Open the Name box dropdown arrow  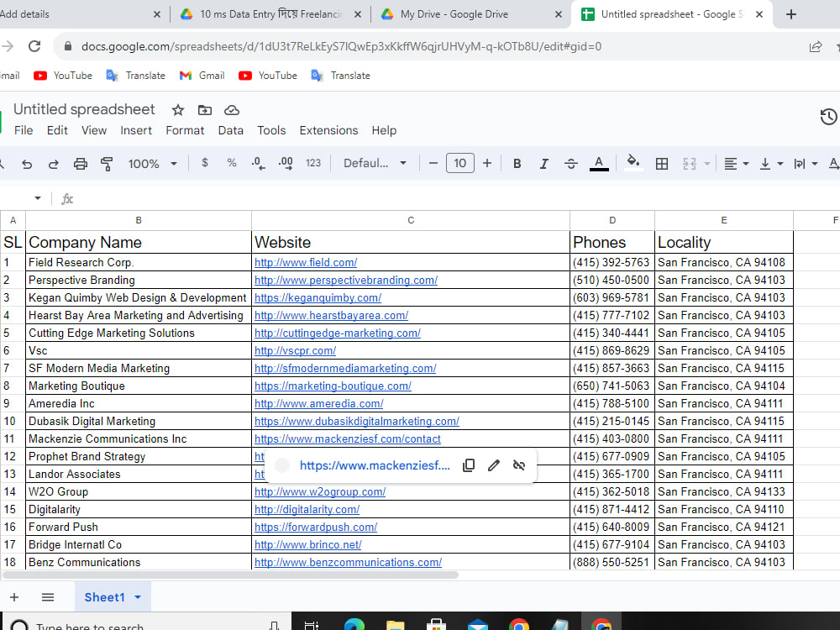click(x=38, y=198)
